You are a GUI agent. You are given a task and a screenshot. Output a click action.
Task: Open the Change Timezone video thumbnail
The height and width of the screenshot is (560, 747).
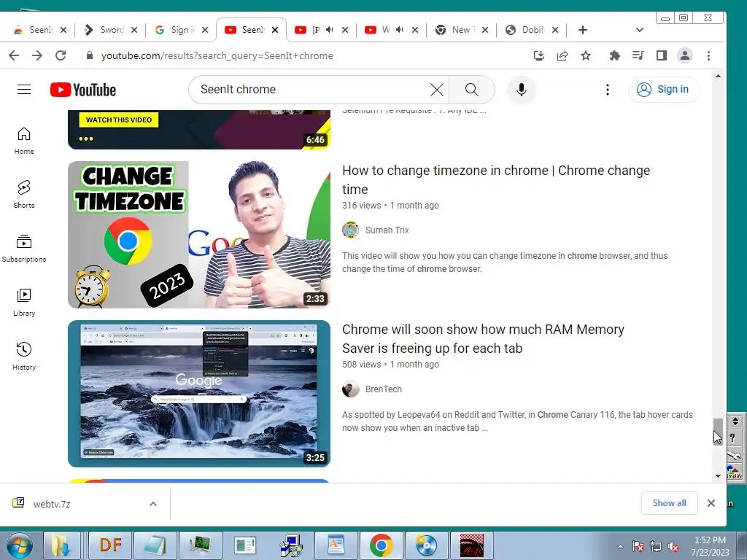pos(199,235)
